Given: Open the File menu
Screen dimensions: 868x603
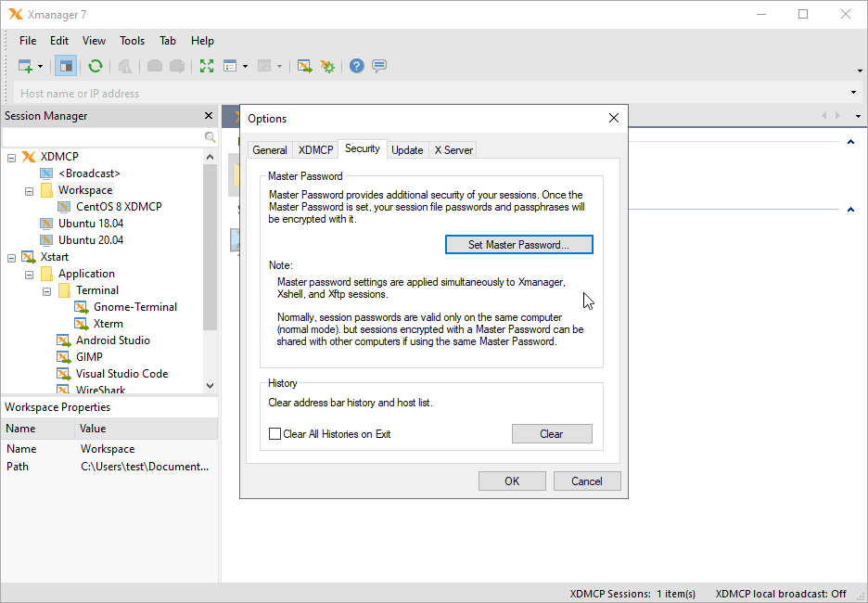Looking at the screenshot, I should click(28, 41).
